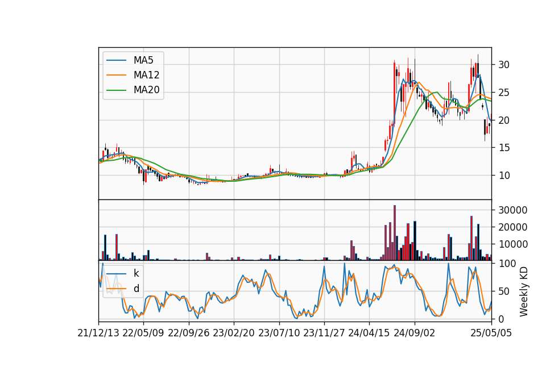546x392 pixels.
Task: Click the MA5 legend label
Action: tap(143, 60)
